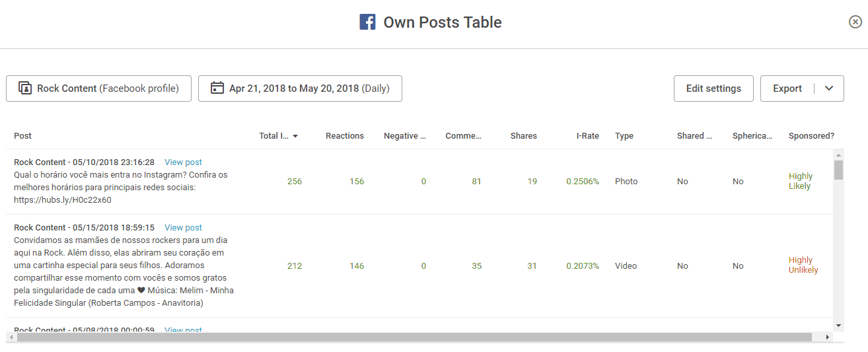This screenshot has width=868, height=352.
Task: Click comments value 35
Action: click(476, 266)
